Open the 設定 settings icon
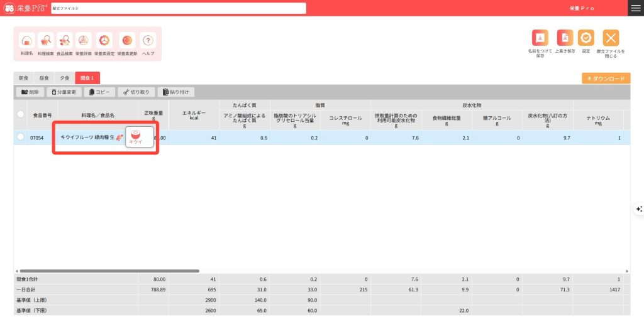 tap(586, 38)
